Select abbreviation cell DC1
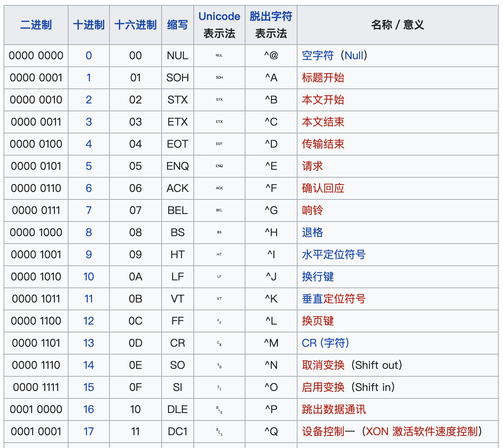 (178, 432)
